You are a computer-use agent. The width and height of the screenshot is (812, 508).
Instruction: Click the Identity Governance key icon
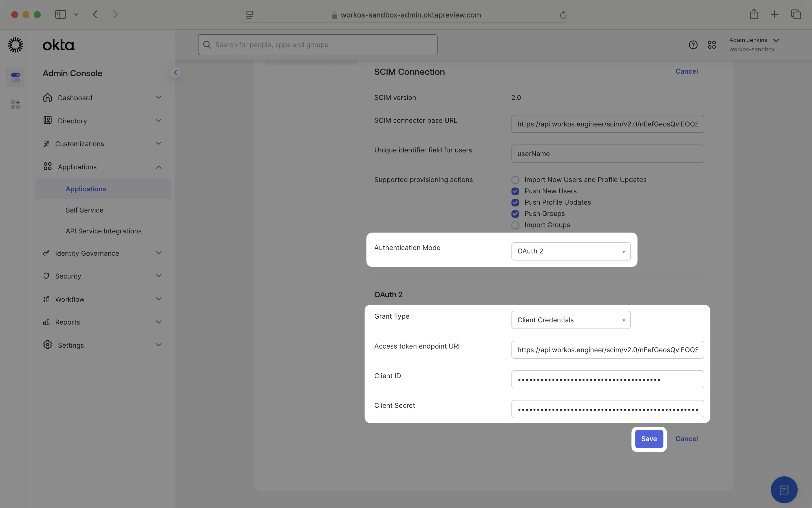tap(46, 253)
